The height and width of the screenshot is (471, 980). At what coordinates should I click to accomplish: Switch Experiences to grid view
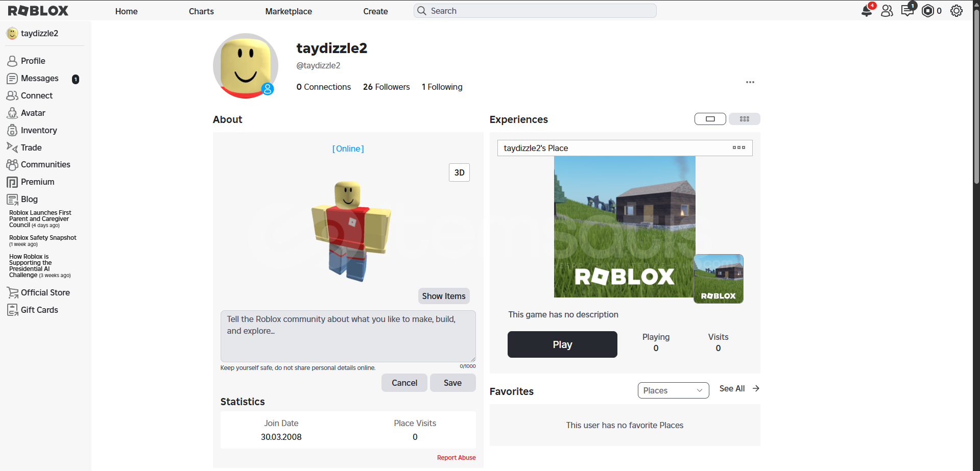[x=745, y=119]
